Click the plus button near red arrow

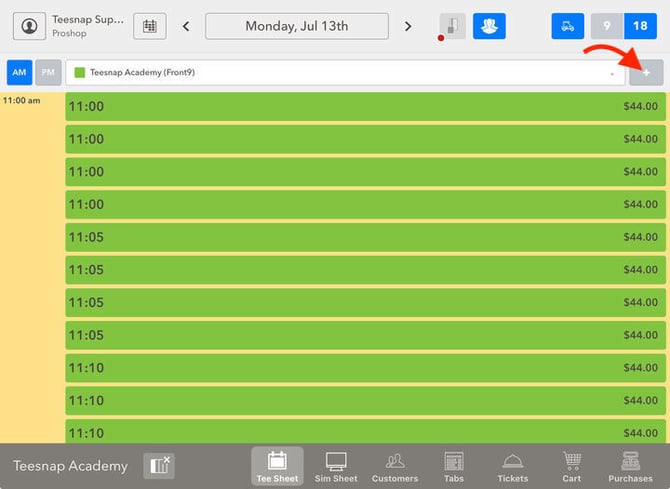click(x=646, y=73)
